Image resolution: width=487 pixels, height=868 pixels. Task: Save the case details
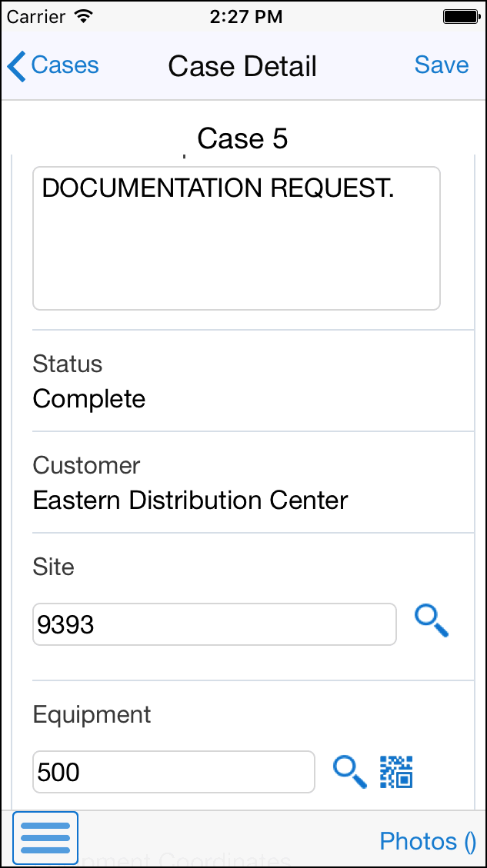click(x=441, y=66)
